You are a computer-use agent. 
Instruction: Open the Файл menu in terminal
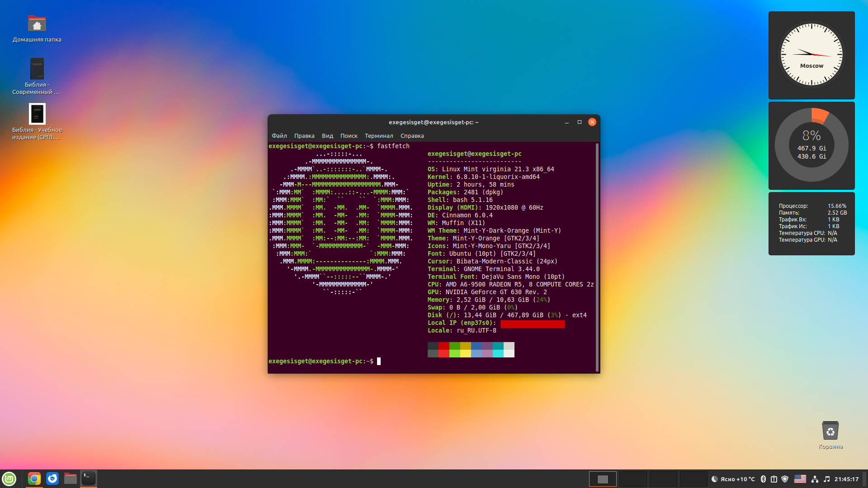pyautogui.click(x=279, y=136)
